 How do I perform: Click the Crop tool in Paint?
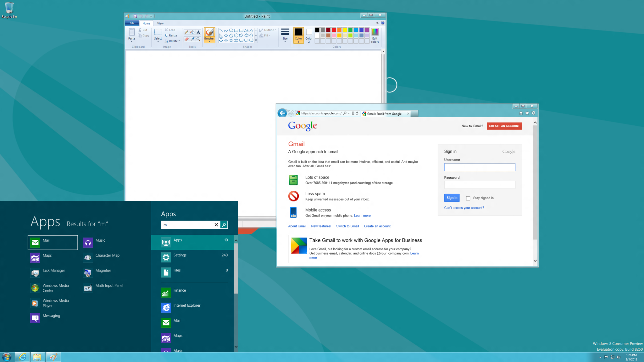(171, 30)
